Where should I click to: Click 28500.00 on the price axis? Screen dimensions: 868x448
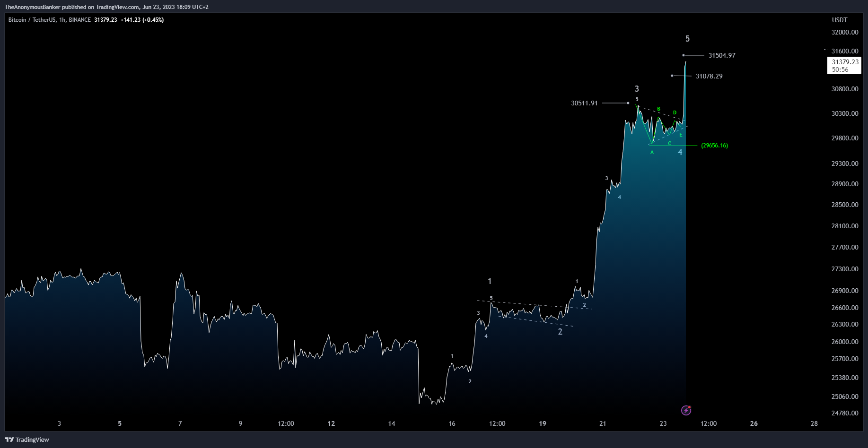844,205
